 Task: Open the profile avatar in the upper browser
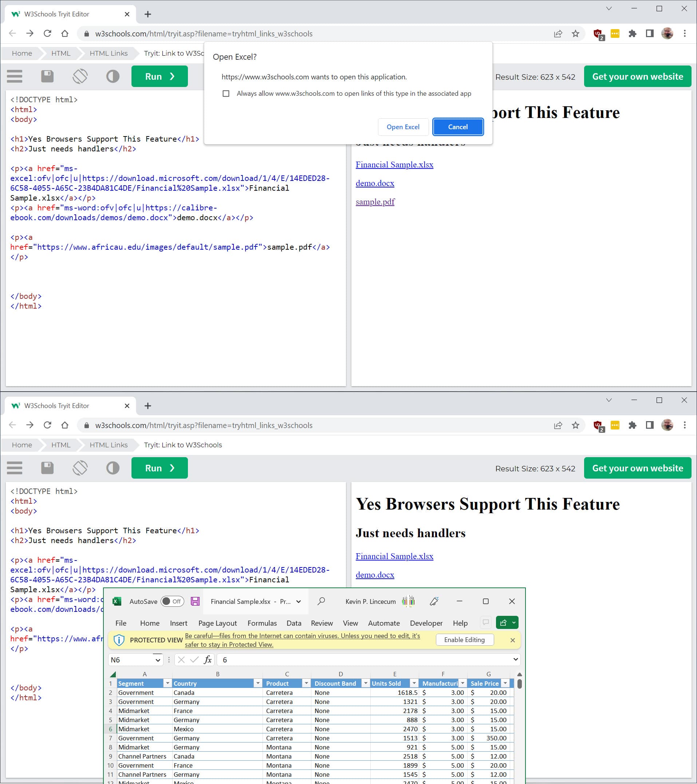667,33
